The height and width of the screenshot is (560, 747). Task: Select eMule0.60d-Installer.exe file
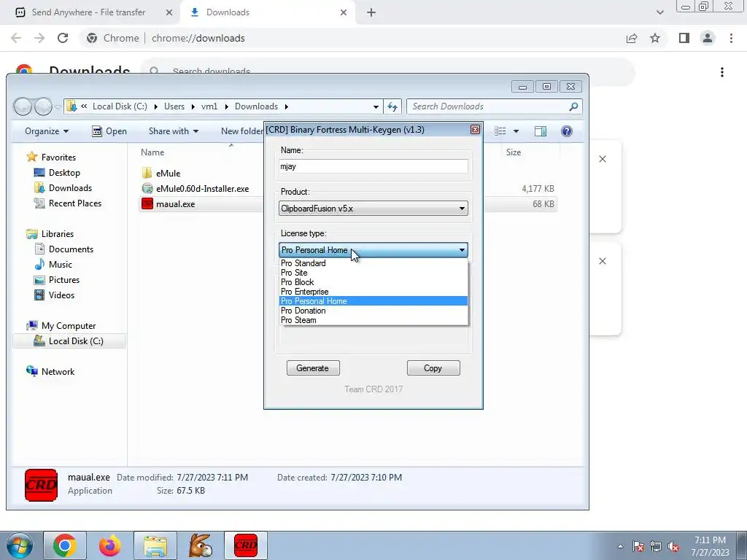[x=202, y=189]
